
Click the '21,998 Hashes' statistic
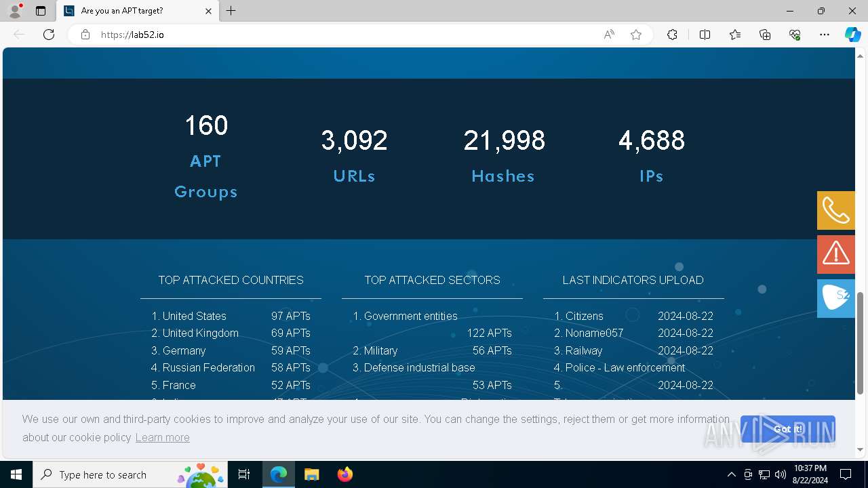pyautogui.click(x=504, y=157)
